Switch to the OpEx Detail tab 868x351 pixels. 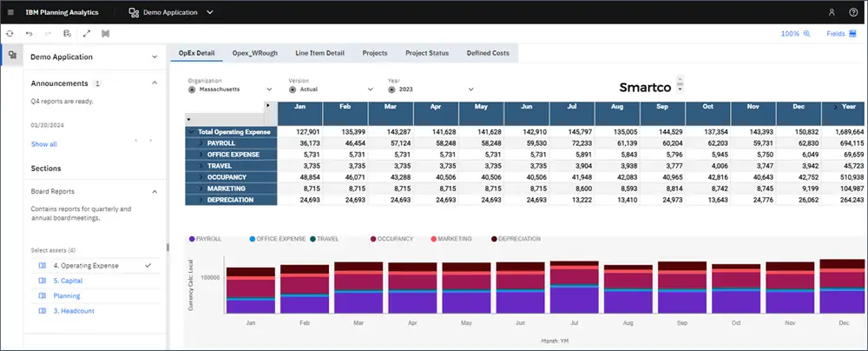click(196, 53)
